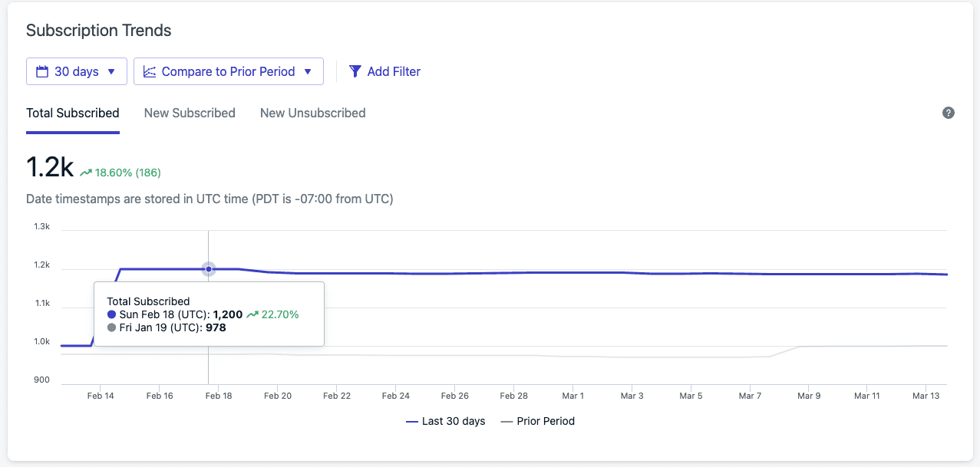This screenshot has height=467, width=980.
Task: Expand the Compare to Prior Period dropdown
Action: [228, 71]
